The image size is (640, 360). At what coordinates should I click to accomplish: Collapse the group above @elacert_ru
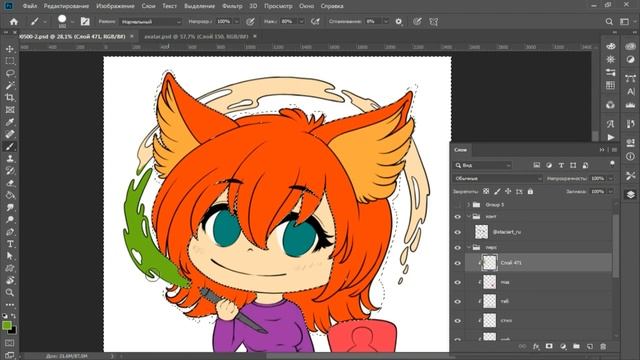click(469, 217)
